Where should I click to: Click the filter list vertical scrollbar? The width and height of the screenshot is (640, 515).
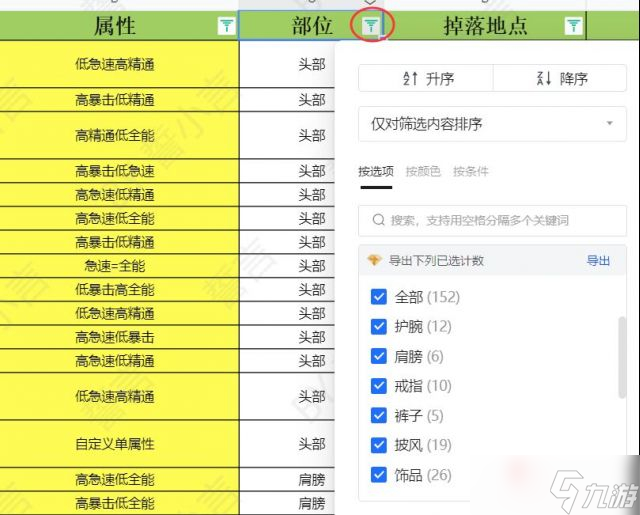623,360
